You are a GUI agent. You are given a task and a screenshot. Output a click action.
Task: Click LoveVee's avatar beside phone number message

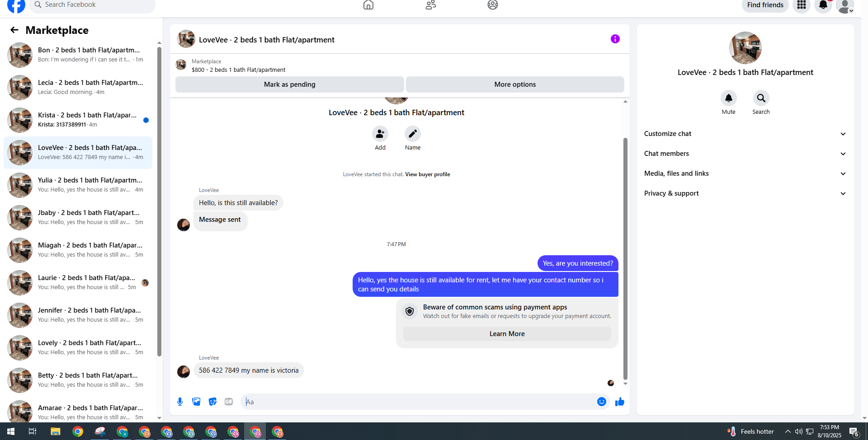[x=184, y=371]
